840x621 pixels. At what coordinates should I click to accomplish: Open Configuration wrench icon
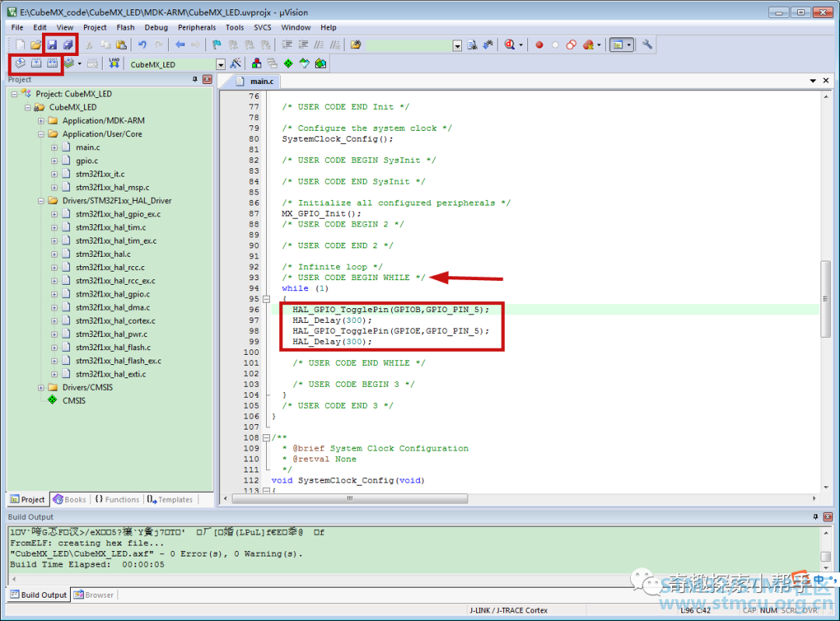[x=647, y=45]
